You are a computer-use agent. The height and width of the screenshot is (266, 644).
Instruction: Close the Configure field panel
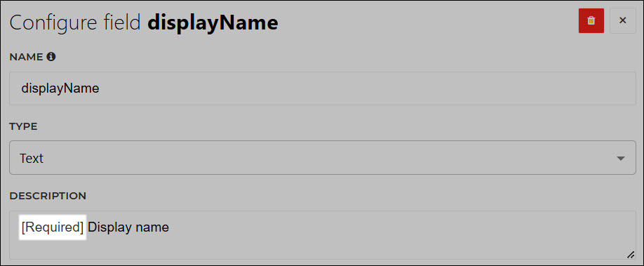pos(623,20)
